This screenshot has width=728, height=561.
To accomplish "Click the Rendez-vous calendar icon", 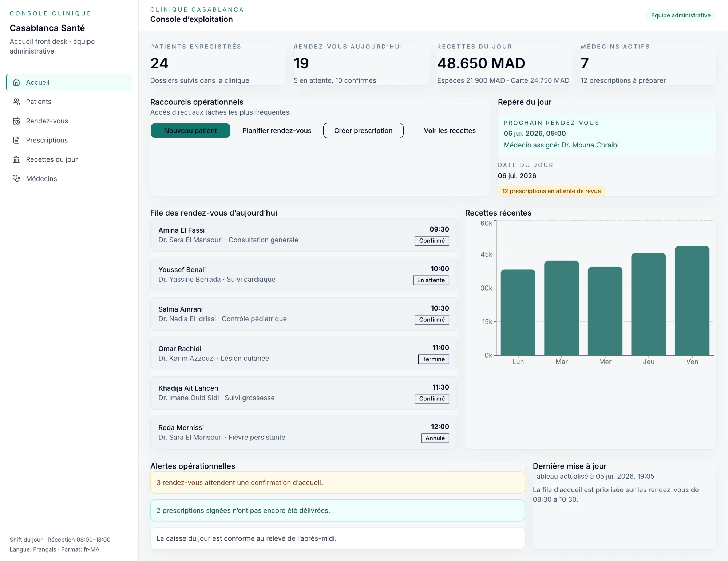I will coord(16,121).
